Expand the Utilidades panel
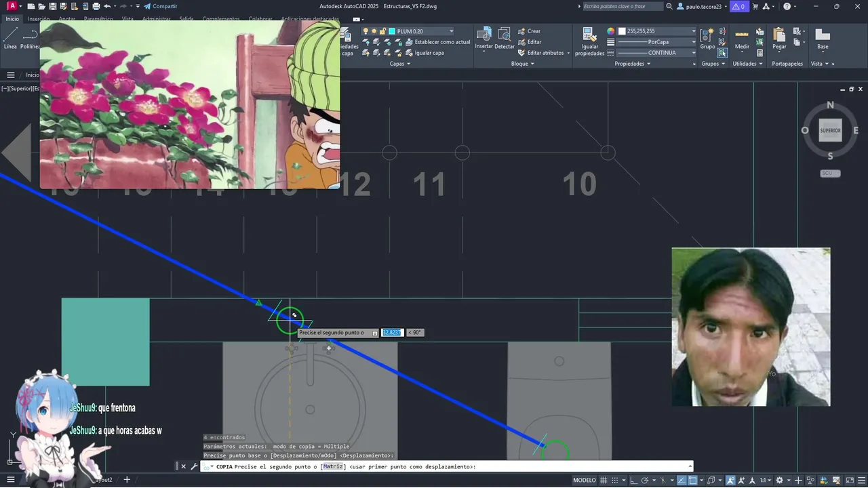This screenshot has height=488, width=868. click(x=747, y=64)
